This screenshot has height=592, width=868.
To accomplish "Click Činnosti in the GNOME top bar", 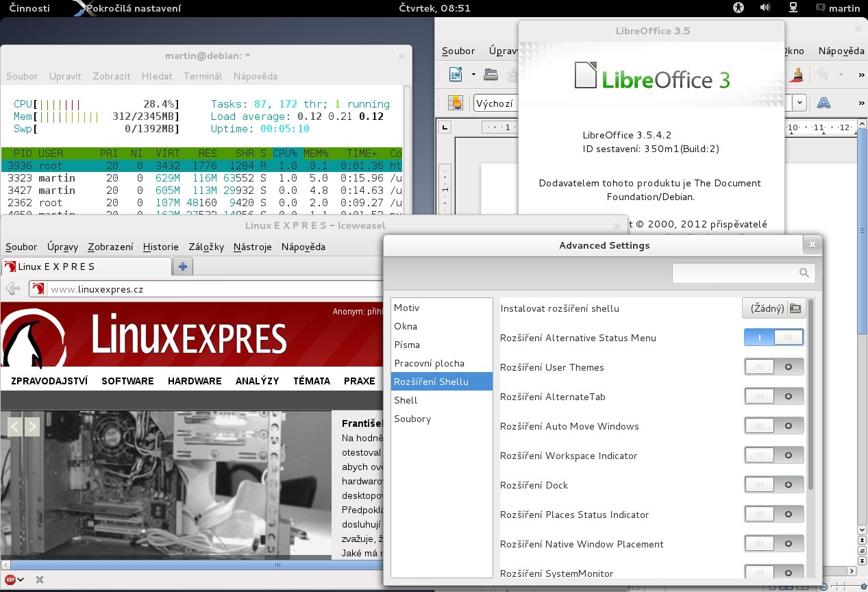I will click(29, 8).
